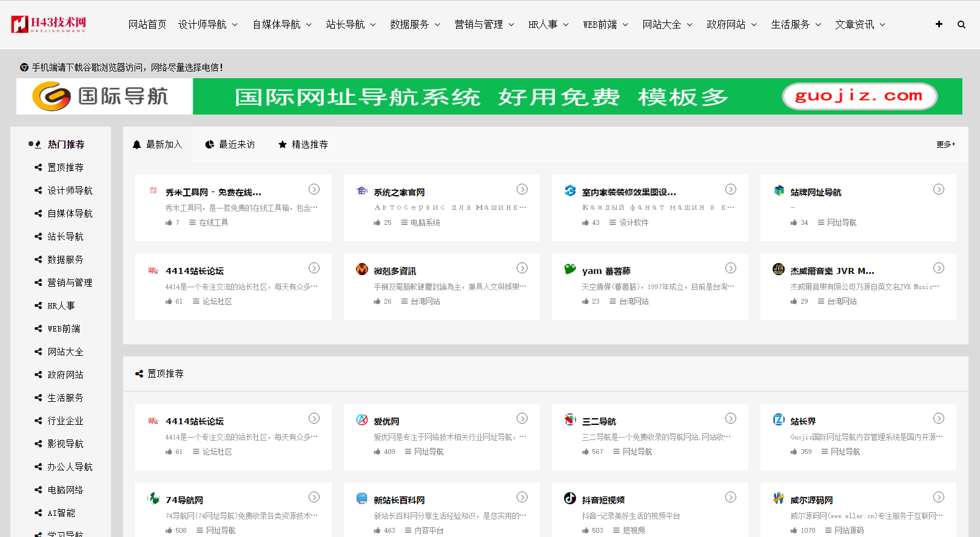Click arrow icon on 站长界 card
Screen dimensions: 980x537
tap(939, 418)
